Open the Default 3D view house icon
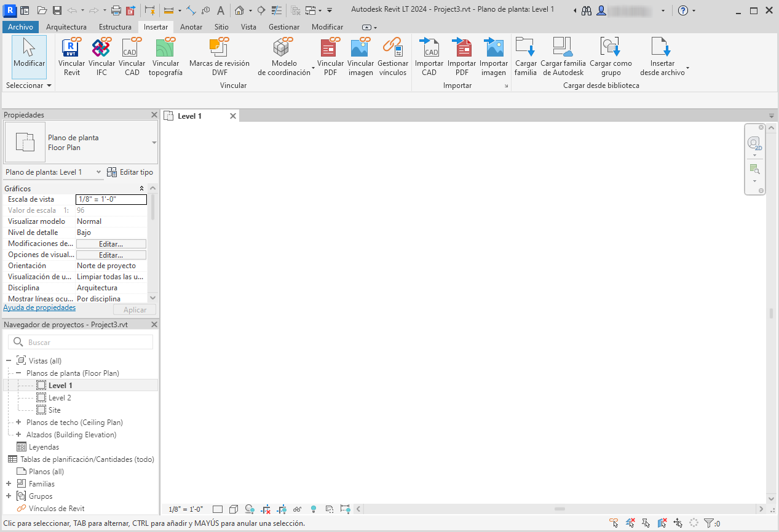The image size is (779, 532). click(239, 10)
